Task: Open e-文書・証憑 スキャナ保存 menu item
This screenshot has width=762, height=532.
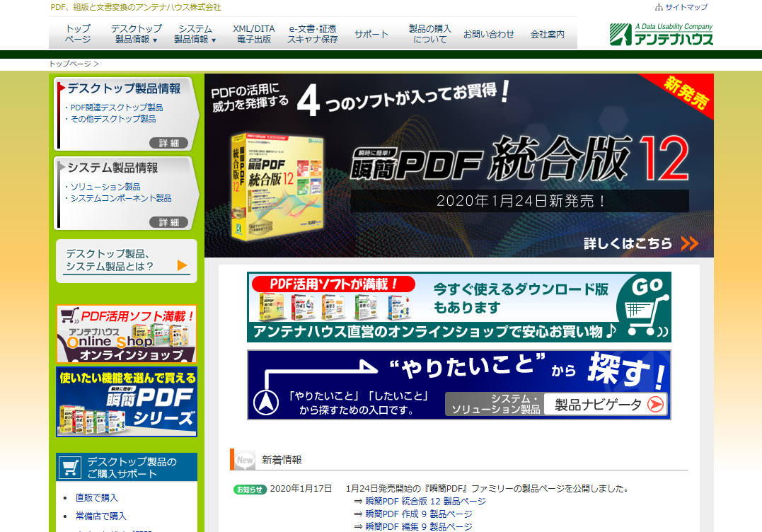Action: coord(312,34)
